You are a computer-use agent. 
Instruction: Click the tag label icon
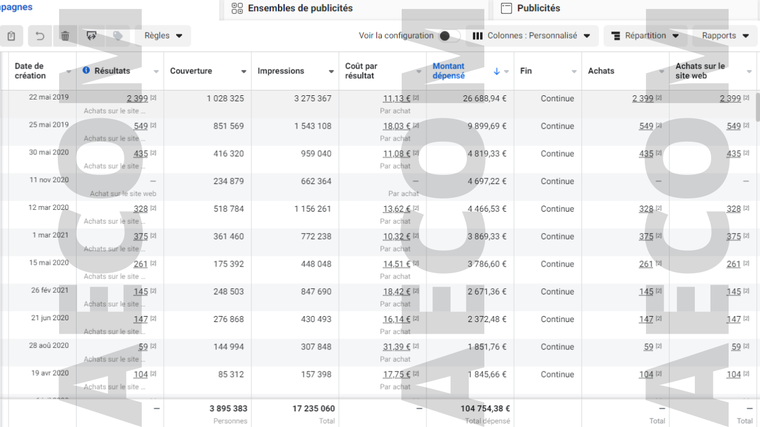(118, 36)
